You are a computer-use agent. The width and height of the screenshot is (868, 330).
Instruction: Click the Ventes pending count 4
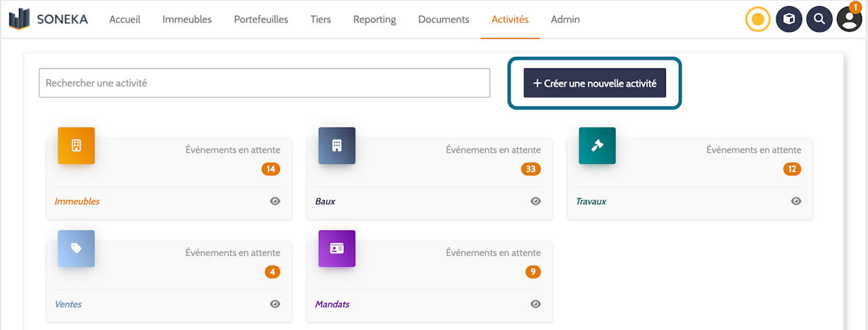pyautogui.click(x=273, y=272)
